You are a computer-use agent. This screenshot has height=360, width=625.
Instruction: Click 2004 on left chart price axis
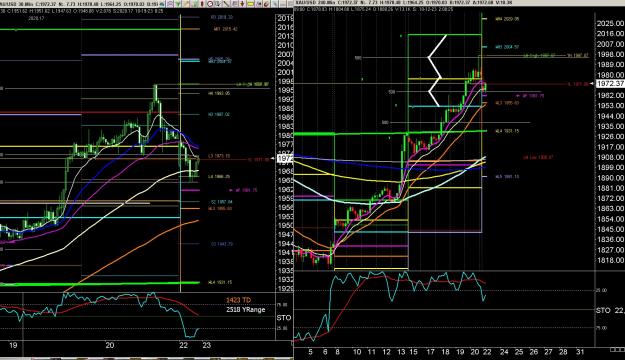click(x=285, y=63)
